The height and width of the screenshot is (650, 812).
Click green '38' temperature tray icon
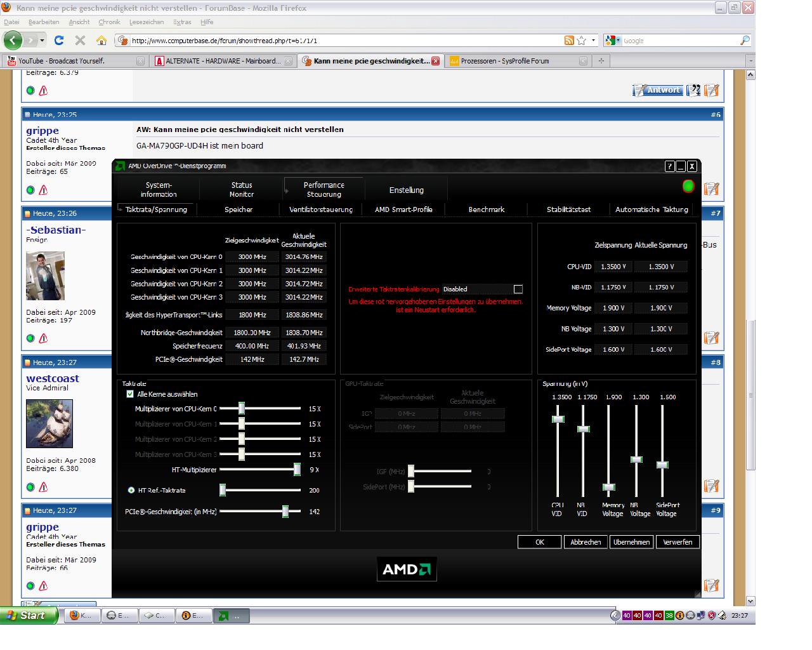point(669,615)
